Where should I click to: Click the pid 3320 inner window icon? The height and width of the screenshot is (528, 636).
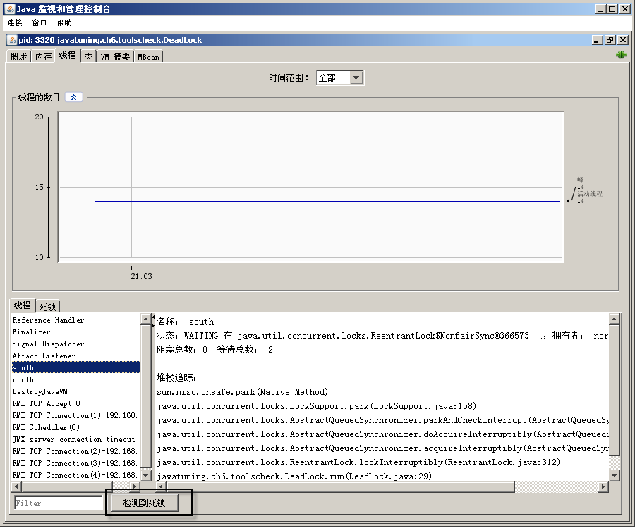click(x=11, y=40)
